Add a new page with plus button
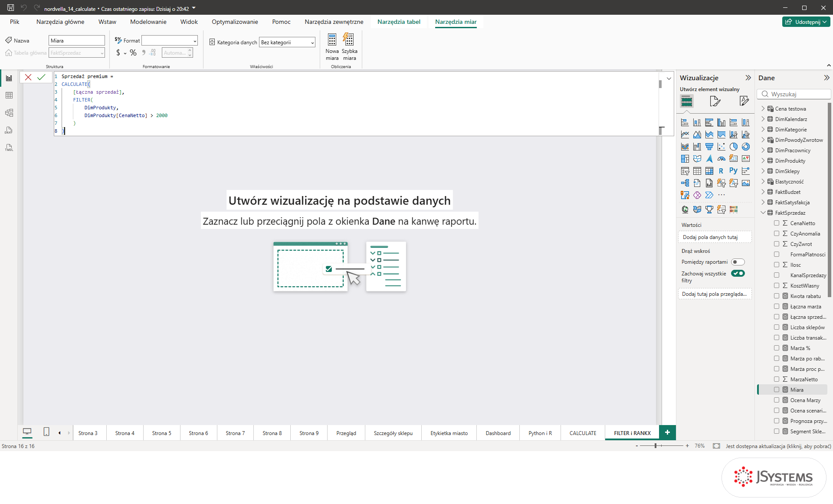833x504 pixels. 667,432
